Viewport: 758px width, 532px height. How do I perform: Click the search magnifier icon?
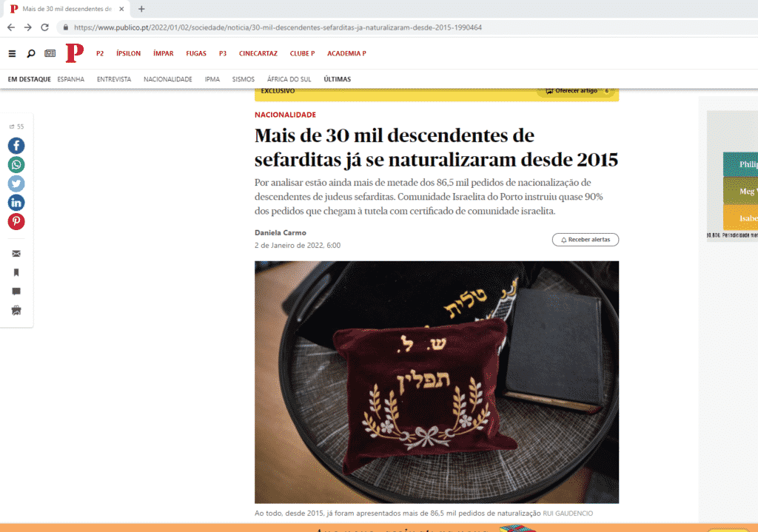(x=31, y=53)
